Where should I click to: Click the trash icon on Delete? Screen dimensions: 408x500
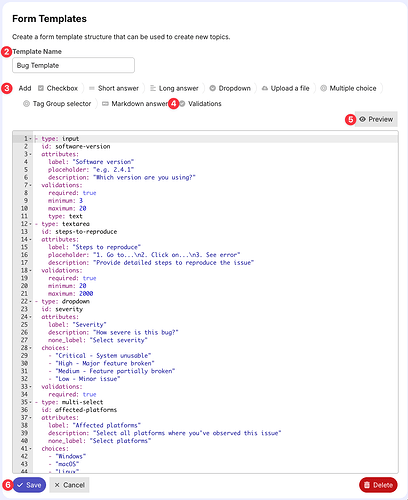click(x=367, y=485)
